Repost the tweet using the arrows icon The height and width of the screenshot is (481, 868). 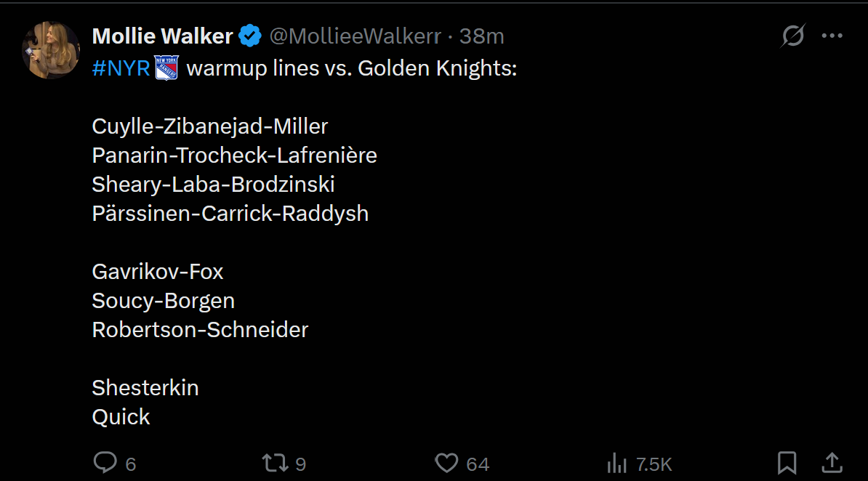click(275, 463)
